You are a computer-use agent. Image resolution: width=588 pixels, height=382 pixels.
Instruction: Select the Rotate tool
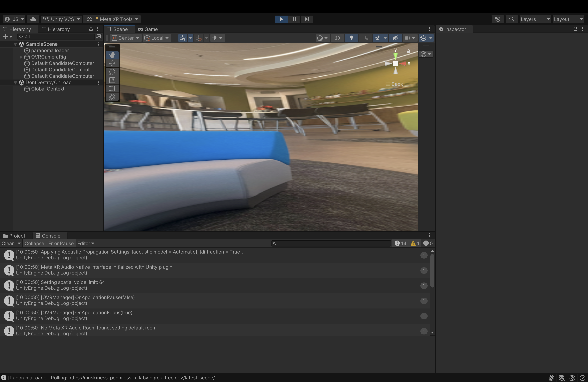pos(112,72)
